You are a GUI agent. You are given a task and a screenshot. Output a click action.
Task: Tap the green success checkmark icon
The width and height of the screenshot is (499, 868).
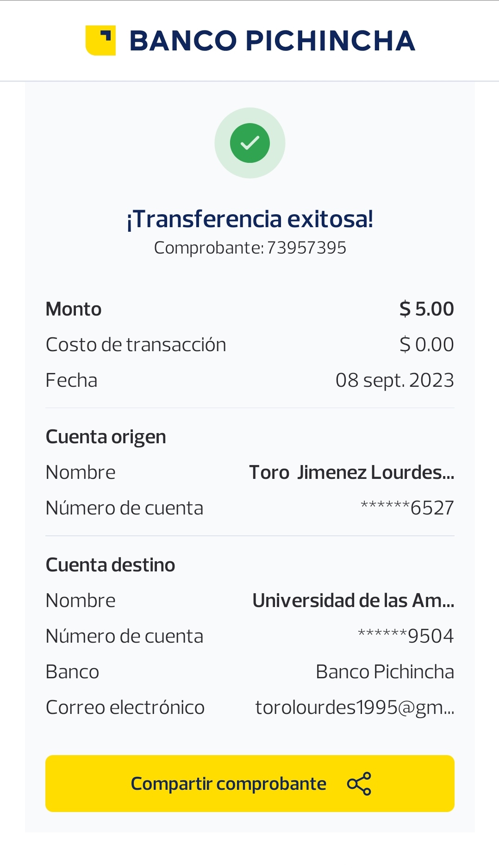click(250, 143)
